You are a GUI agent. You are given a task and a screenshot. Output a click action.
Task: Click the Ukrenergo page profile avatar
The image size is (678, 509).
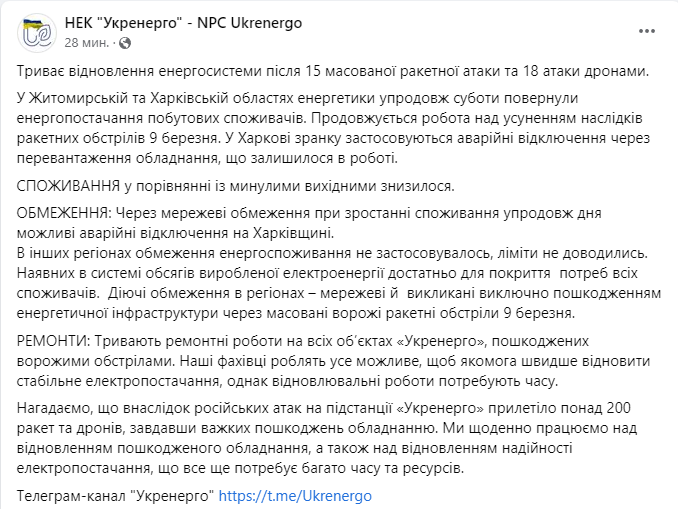click(36, 31)
